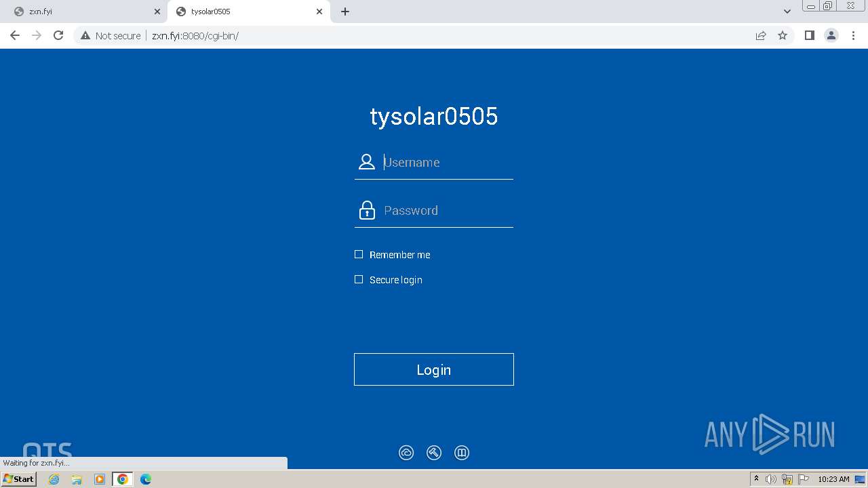Viewport: 868px width, 488px height.
Task: Open the network tray icon
Action: coord(787,479)
